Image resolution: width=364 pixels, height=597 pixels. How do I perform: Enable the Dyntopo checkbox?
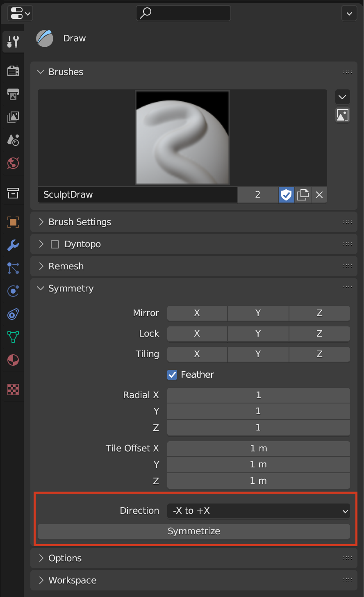[55, 244]
